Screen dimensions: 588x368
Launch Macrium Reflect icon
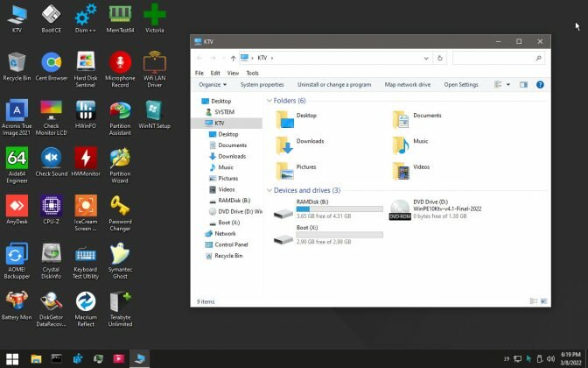coord(86,309)
